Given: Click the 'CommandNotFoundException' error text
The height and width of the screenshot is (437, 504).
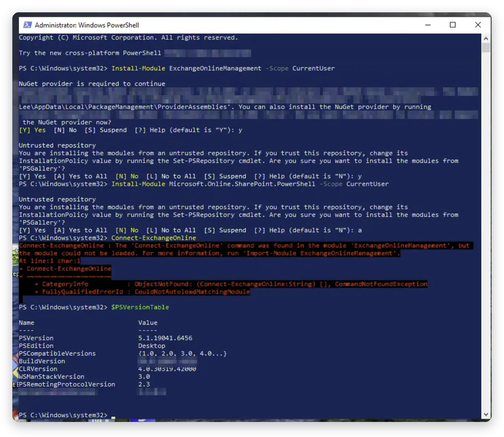Looking at the screenshot, I should point(381,284).
